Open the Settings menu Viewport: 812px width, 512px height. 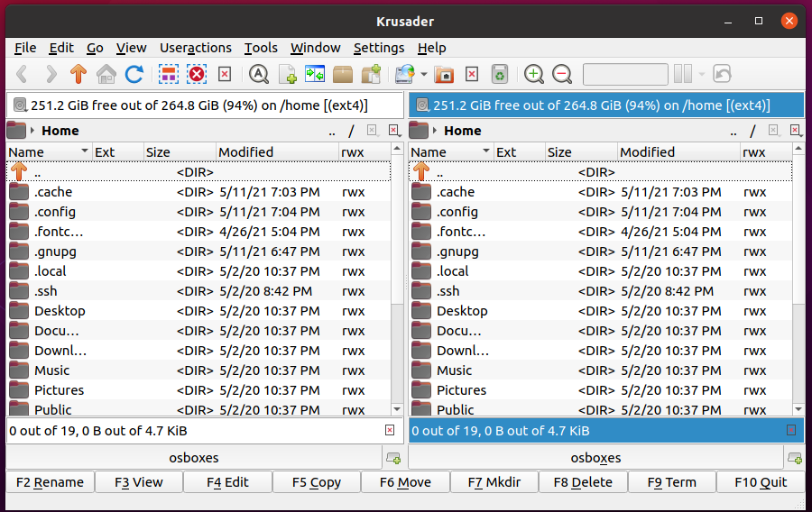(x=378, y=48)
